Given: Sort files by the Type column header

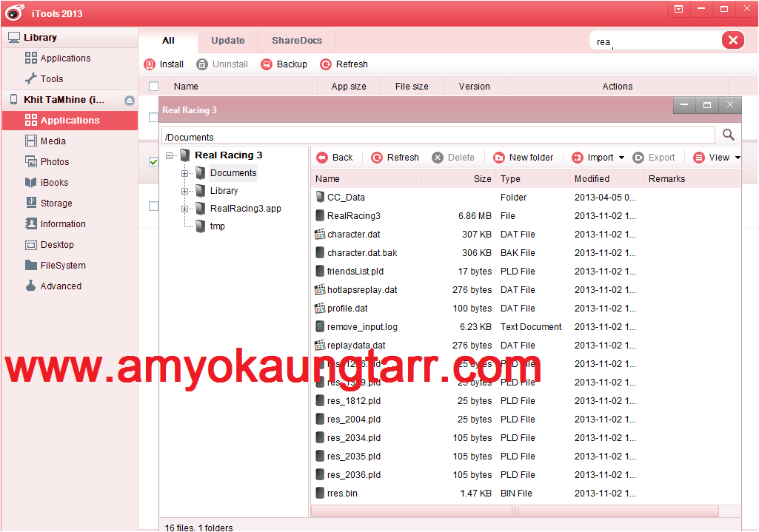Looking at the screenshot, I should (x=533, y=179).
